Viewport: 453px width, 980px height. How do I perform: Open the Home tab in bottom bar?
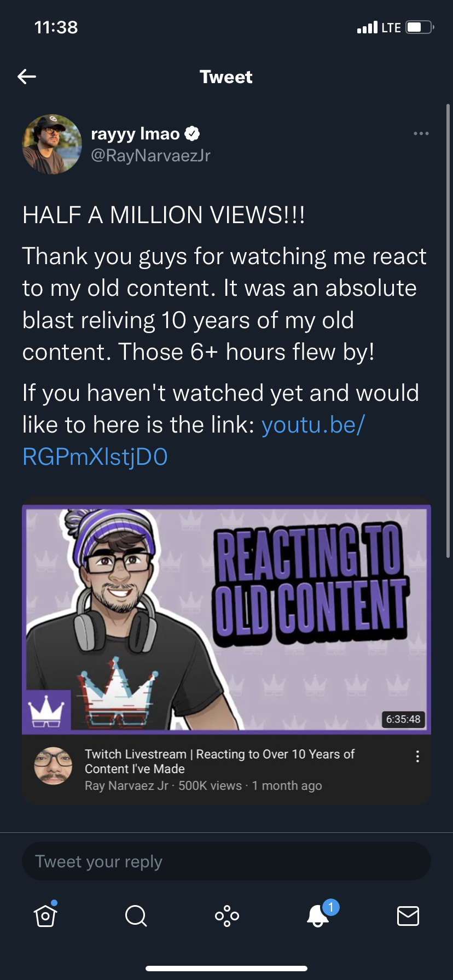[x=45, y=915]
